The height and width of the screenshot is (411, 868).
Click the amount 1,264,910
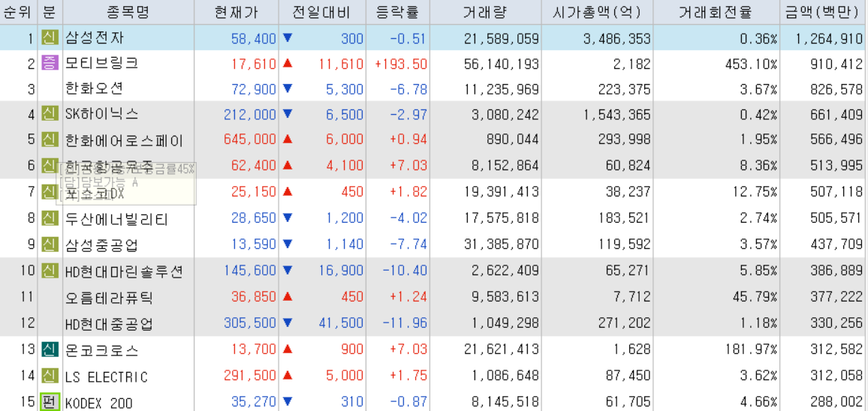pos(829,39)
